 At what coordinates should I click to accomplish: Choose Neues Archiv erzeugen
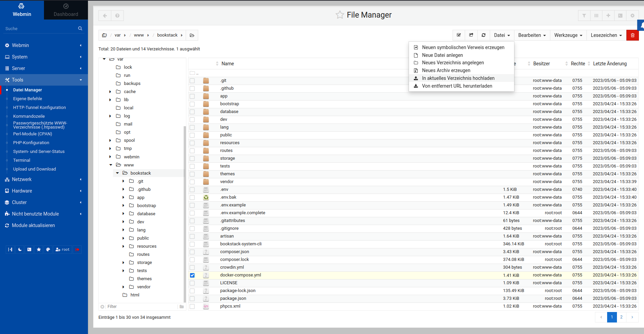[461, 70]
